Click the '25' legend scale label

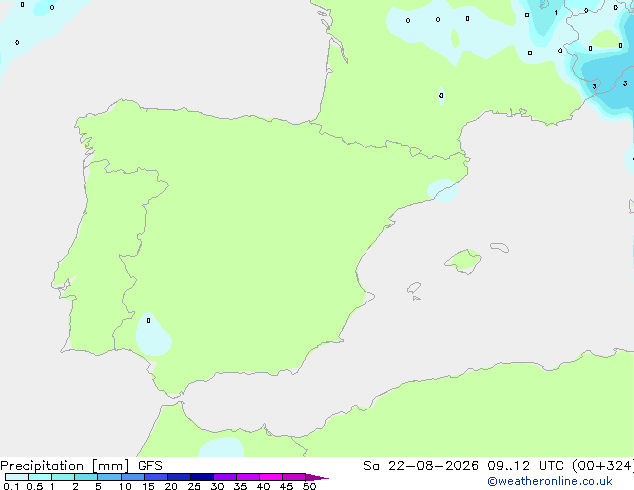pos(194,486)
